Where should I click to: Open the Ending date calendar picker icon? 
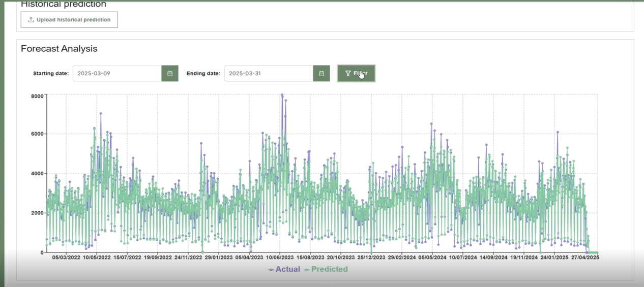pos(321,73)
